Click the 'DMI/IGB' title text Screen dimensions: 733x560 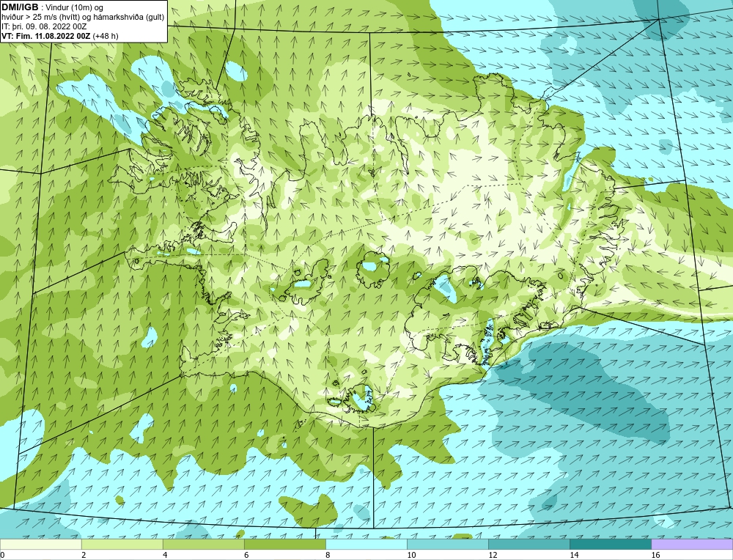[20, 7]
